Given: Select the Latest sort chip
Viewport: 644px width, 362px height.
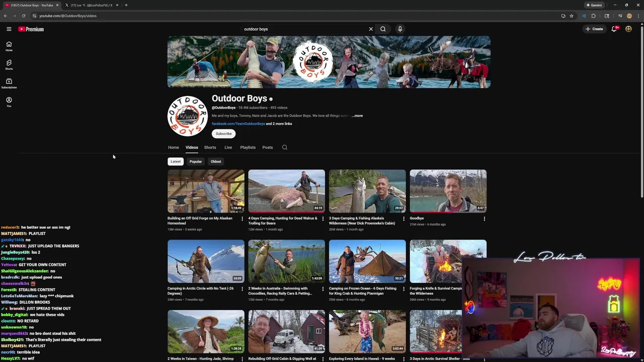Looking at the screenshot, I should 176,161.
